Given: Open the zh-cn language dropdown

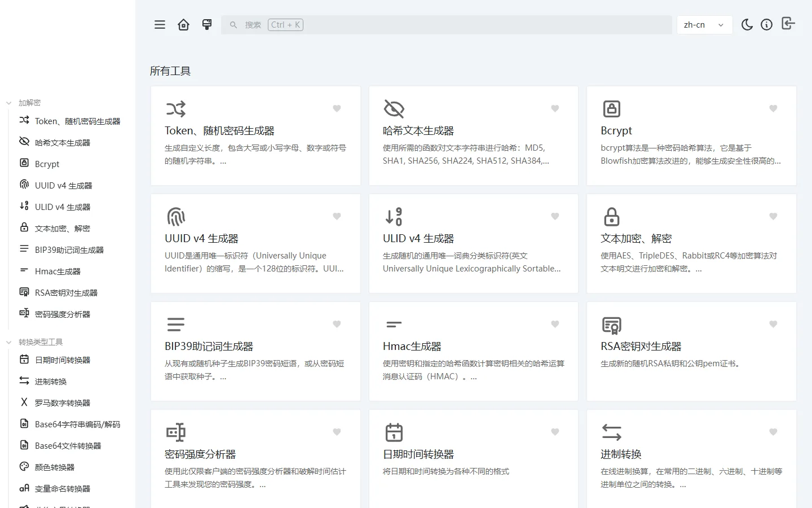Looking at the screenshot, I should 704,25.
